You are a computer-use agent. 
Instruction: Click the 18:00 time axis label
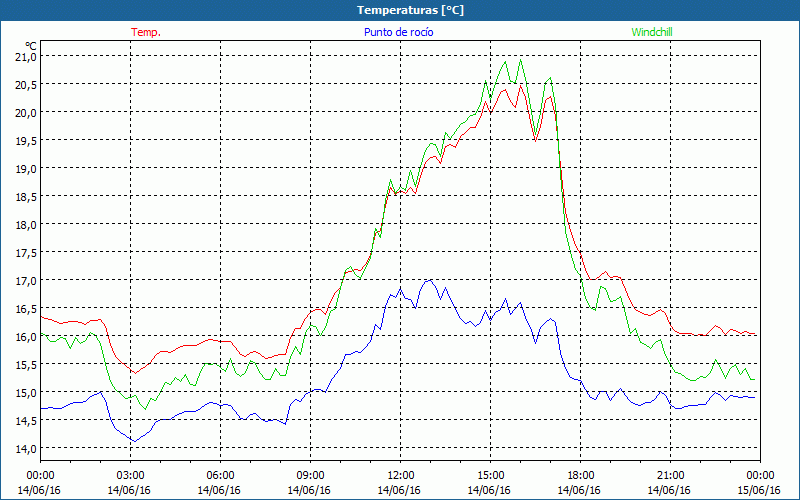[581, 475]
